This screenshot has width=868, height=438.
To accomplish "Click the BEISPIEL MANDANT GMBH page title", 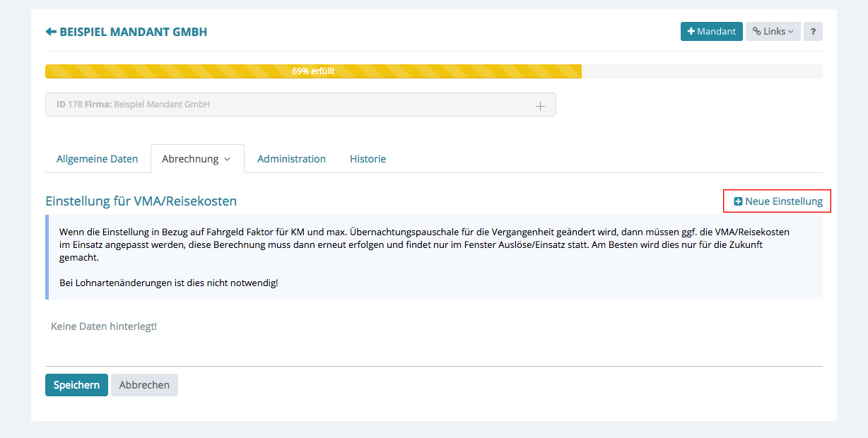I will pyautogui.click(x=133, y=32).
